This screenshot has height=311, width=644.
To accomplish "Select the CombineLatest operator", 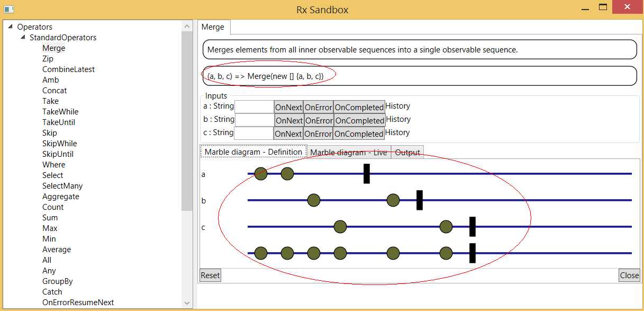I will coord(68,69).
